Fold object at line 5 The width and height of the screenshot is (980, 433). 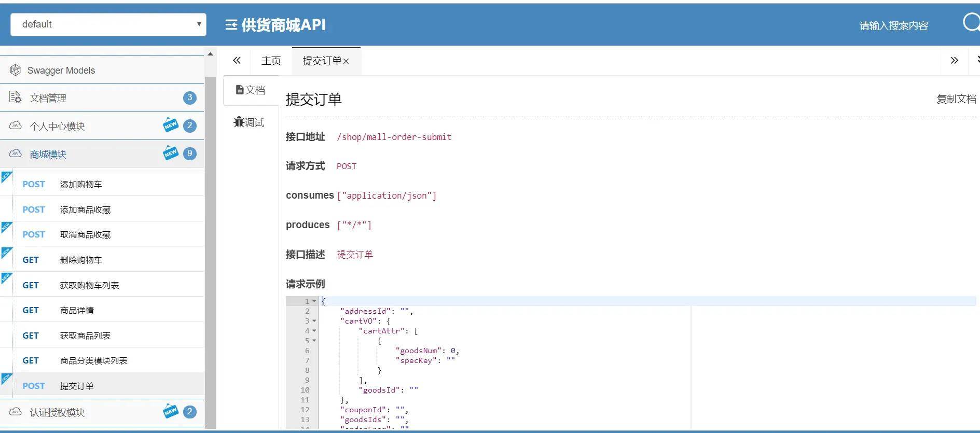(x=314, y=341)
